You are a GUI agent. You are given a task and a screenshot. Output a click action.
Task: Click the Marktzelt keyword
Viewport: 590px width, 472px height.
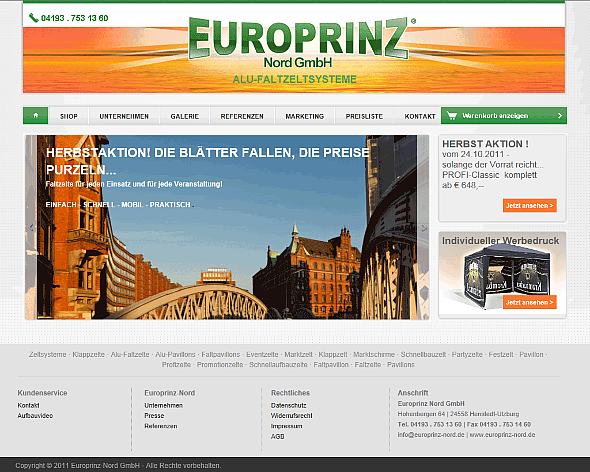point(298,355)
